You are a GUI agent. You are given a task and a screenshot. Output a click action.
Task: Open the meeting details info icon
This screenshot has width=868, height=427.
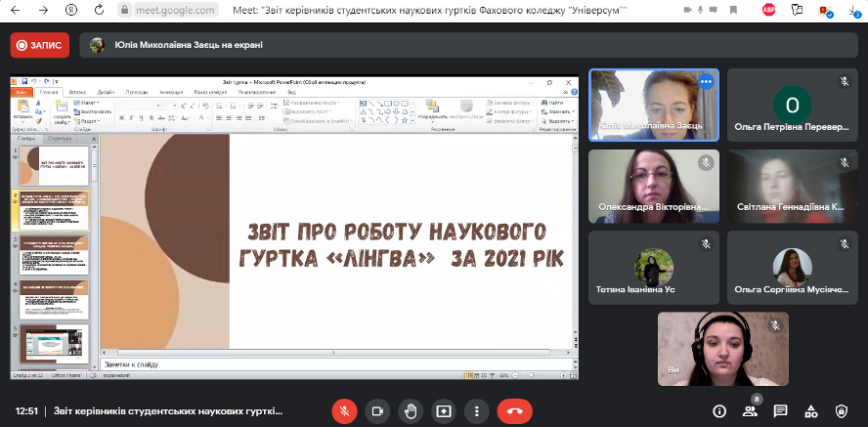720,411
